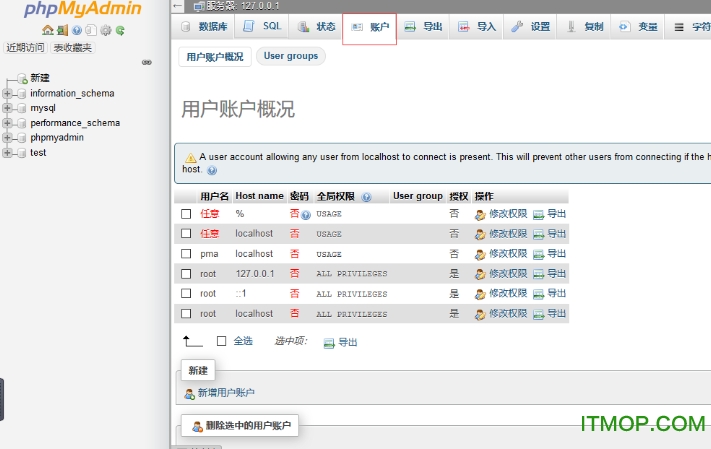Screen dimensions: 711x449
Task: Click the logout door icon in the sidebar
Action: (x=63, y=30)
